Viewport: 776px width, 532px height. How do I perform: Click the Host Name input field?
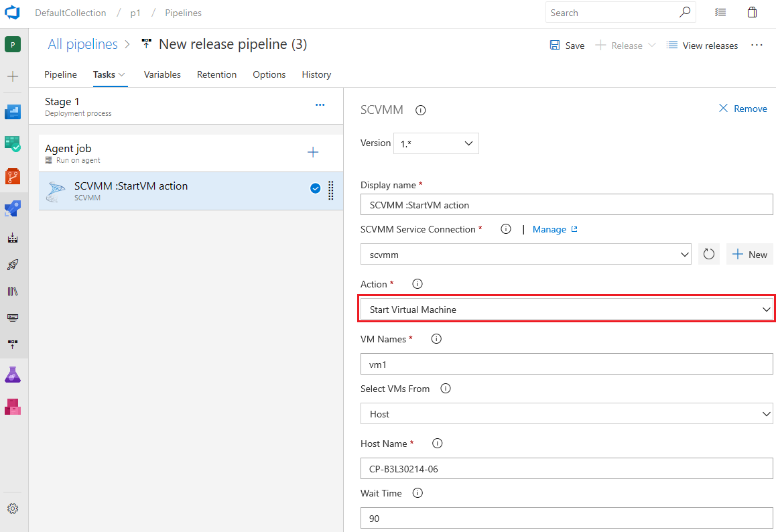[567, 468]
